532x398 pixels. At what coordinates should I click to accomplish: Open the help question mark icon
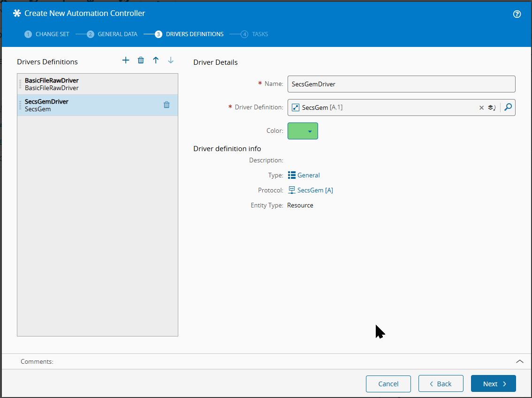point(517,14)
